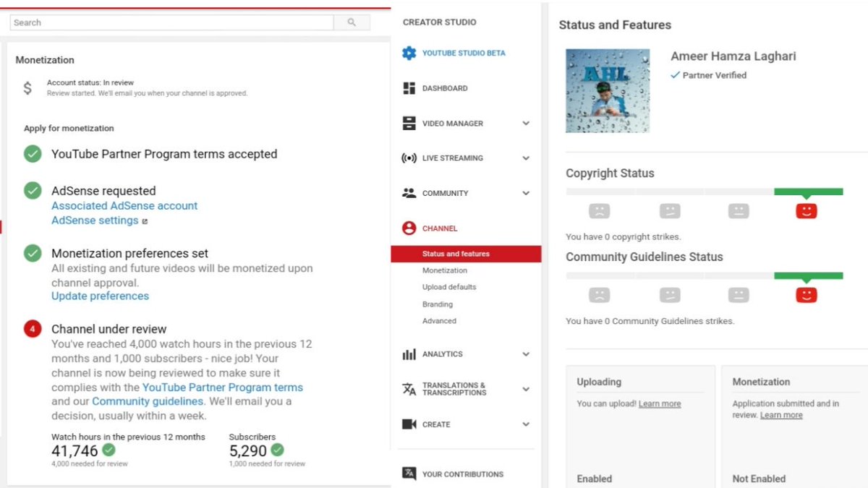
Task: Click neutral gray face under Community Guidelines Status
Action: [x=738, y=295]
